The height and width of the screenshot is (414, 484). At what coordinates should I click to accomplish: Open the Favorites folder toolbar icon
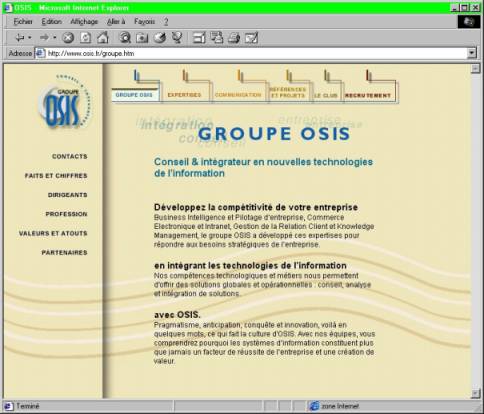(142, 38)
